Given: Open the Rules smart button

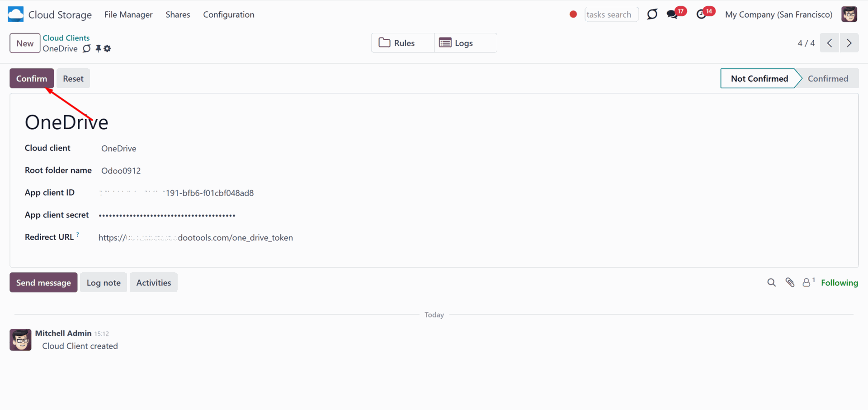Looking at the screenshot, I should [x=403, y=43].
